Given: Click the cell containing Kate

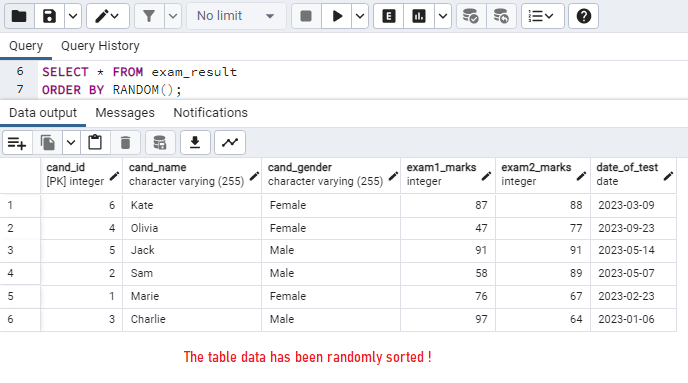Looking at the screenshot, I should pyautogui.click(x=192, y=205).
